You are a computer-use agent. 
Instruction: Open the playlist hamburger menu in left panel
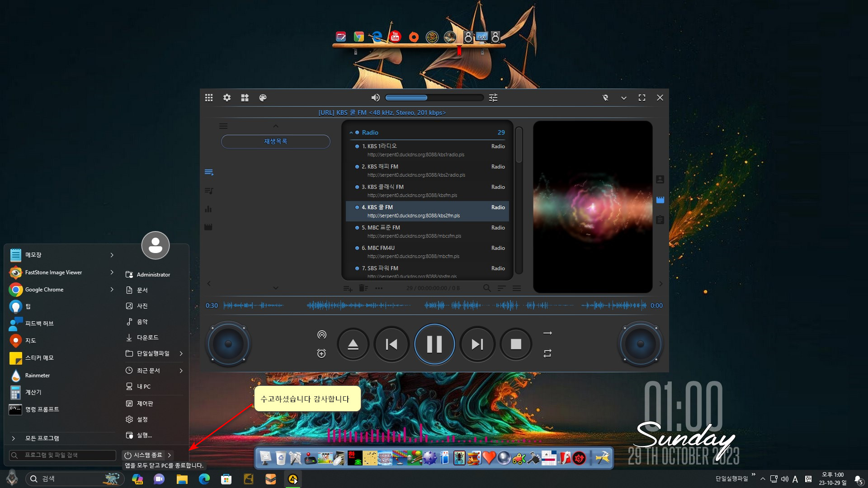(x=223, y=126)
